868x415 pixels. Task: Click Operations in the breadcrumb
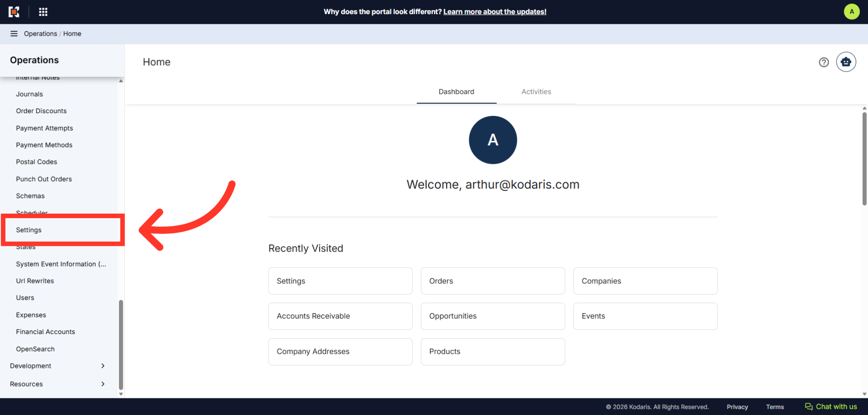40,33
